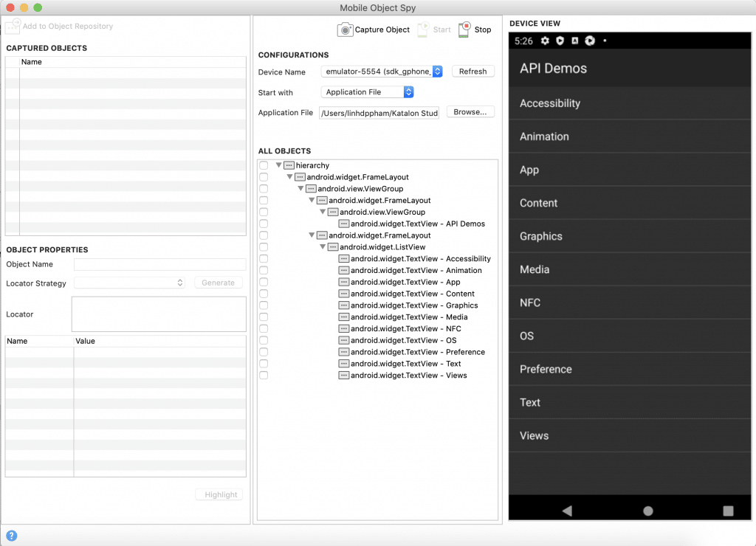Tap the Android recents square button
Image resolution: width=756 pixels, height=546 pixels.
728,511
